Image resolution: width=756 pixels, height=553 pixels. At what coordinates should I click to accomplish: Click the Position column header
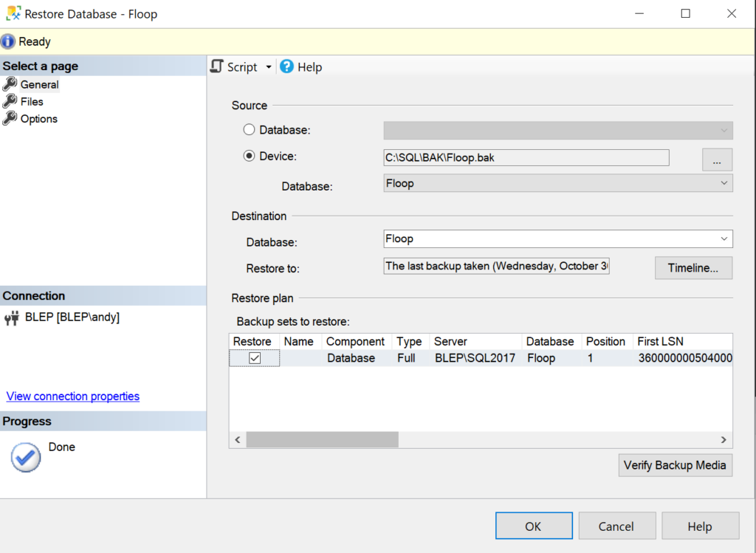[608, 341]
